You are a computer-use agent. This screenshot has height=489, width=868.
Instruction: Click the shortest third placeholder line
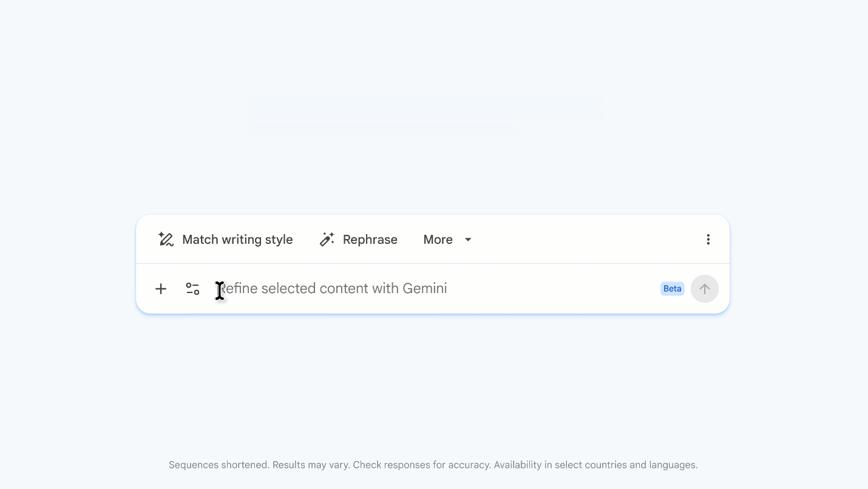384,129
